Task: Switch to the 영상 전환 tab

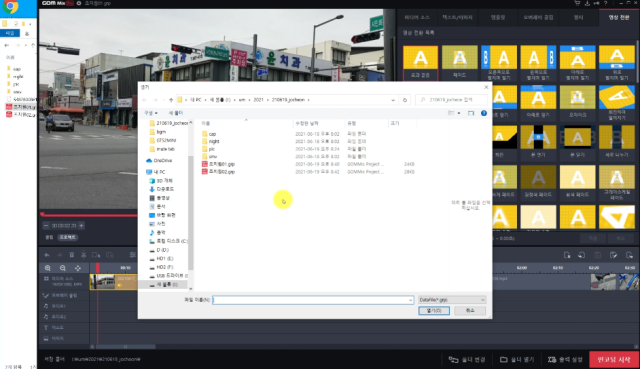Action: click(x=619, y=18)
